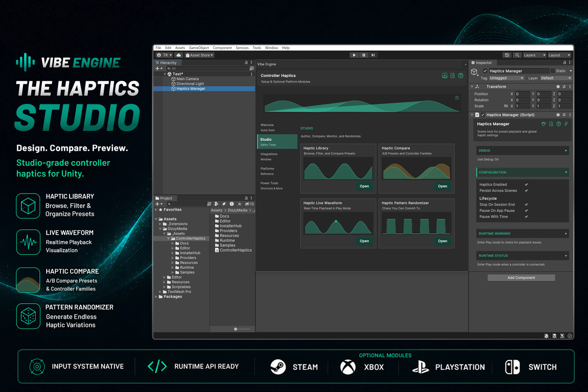This screenshot has width=588, height=392.
Task: Open the Haptic Compare card
Action: (442, 186)
